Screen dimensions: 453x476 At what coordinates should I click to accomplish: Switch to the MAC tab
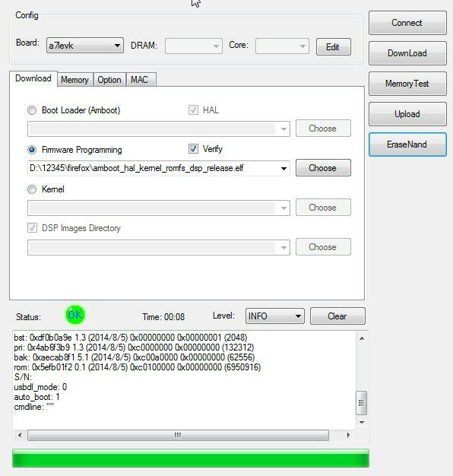[140, 80]
